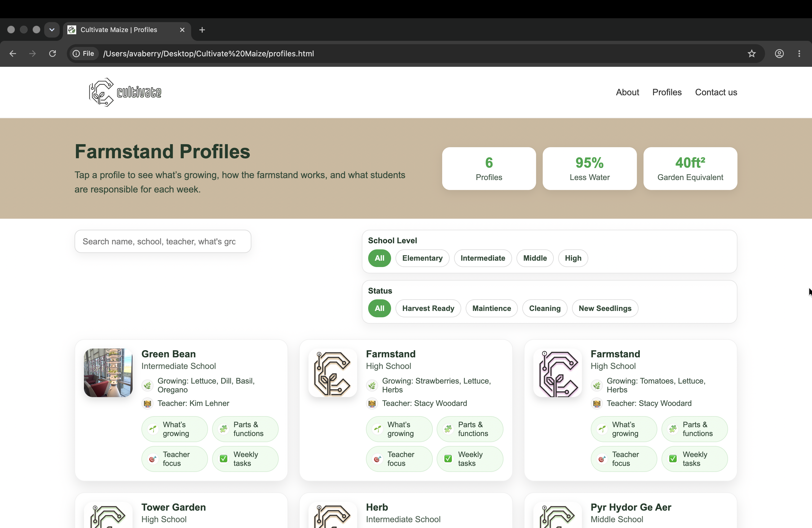Open What's growing on strawberries Farmstand card
Viewport: 812px width, 528px height.
(399, 429)
